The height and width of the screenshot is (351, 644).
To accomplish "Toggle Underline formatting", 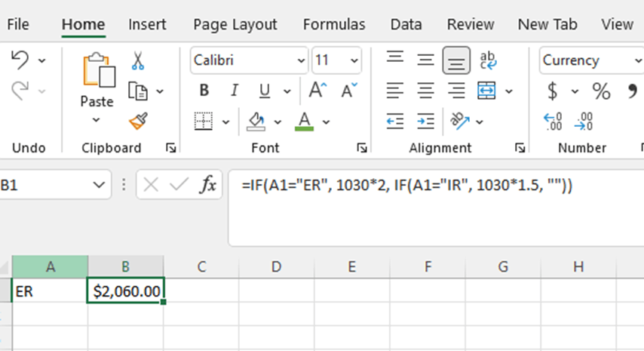I will click(x=265, y=91).
